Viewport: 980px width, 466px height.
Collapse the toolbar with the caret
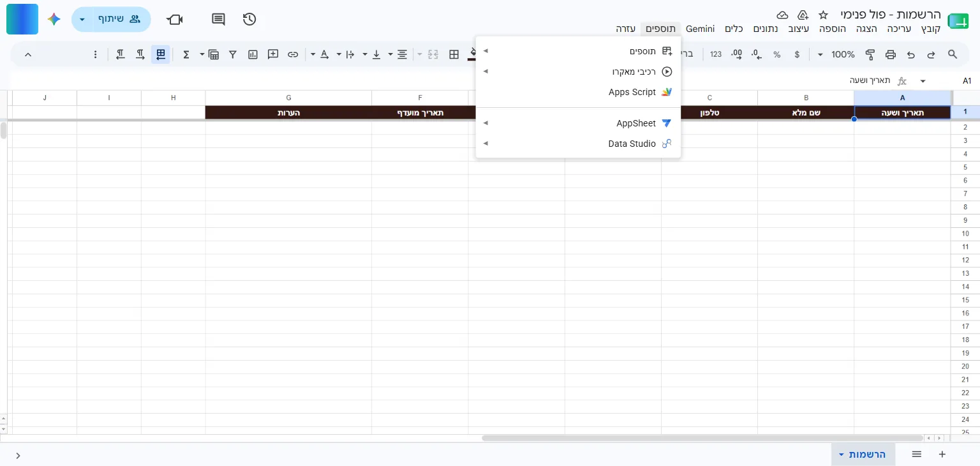click(x=28, y=54)
